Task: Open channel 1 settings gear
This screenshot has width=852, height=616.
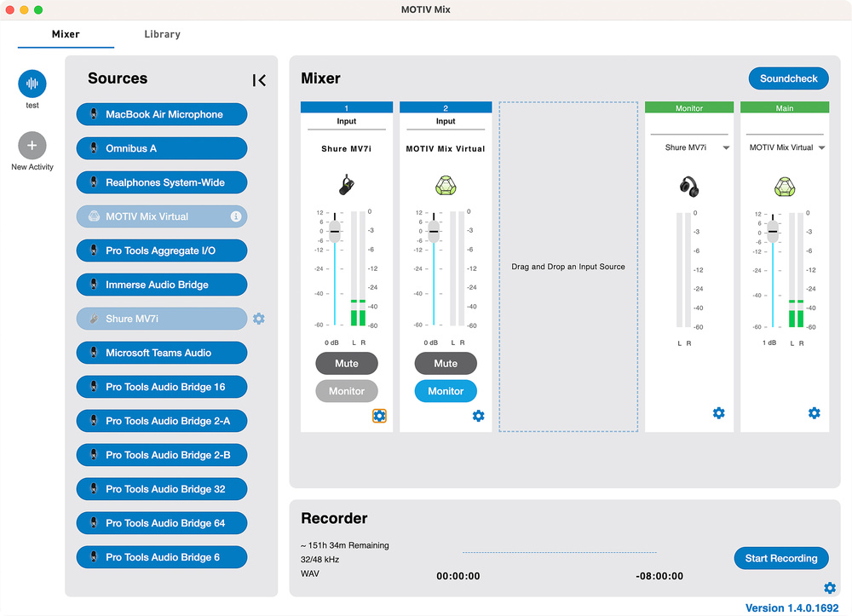Action: tap(379, 416)
